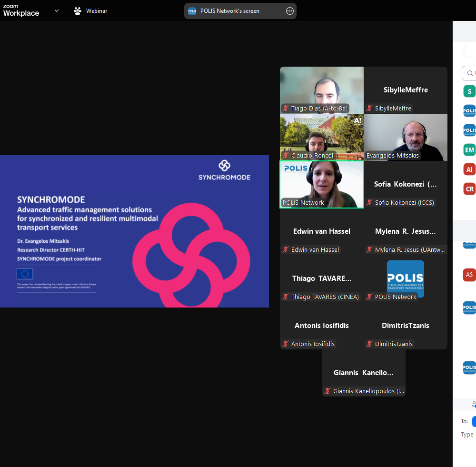This screenshot has width=476, height=467.
Task: Click the shared SYNCHROMODE presentation slide
Action: coord(134,231)
